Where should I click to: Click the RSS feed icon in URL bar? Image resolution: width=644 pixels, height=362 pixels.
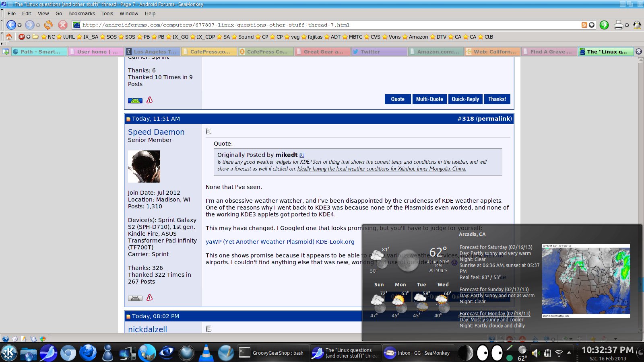(584, 25)
